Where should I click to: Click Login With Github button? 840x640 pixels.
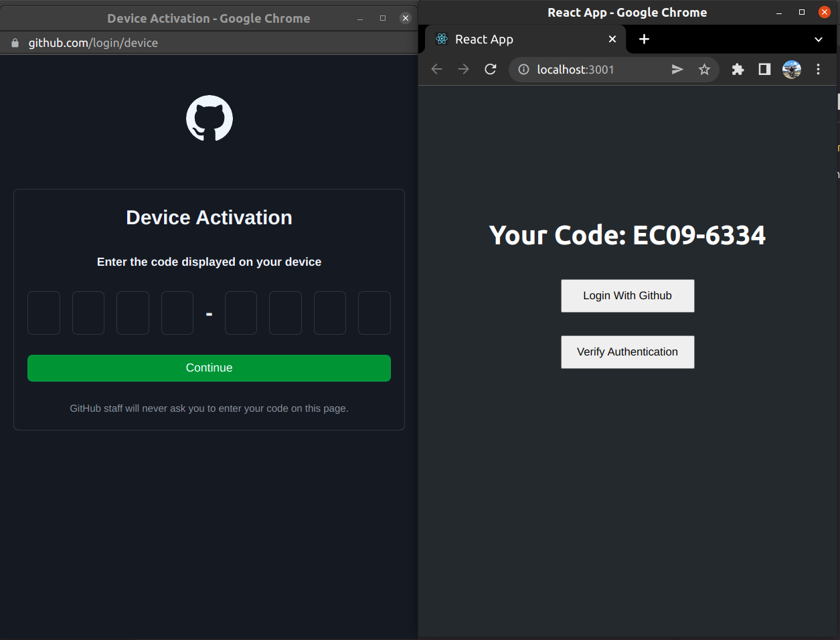click(x=627, y=296)
